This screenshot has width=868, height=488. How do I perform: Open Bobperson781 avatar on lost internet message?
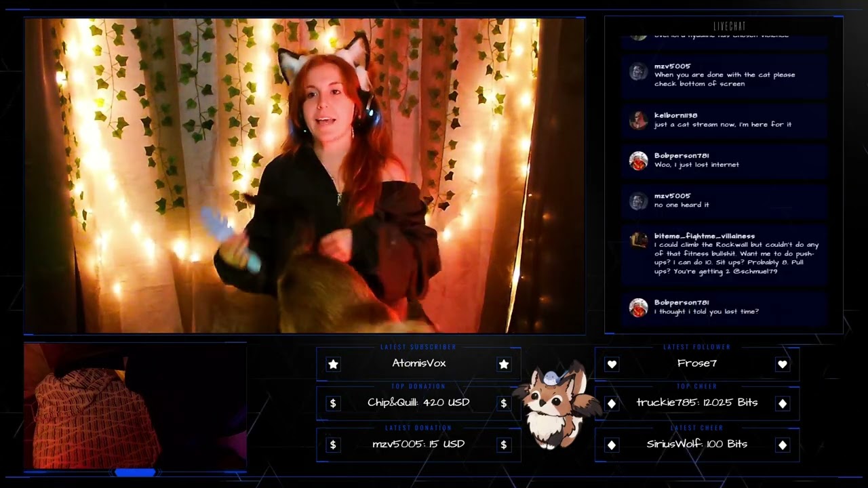click(x=638, y=161)
